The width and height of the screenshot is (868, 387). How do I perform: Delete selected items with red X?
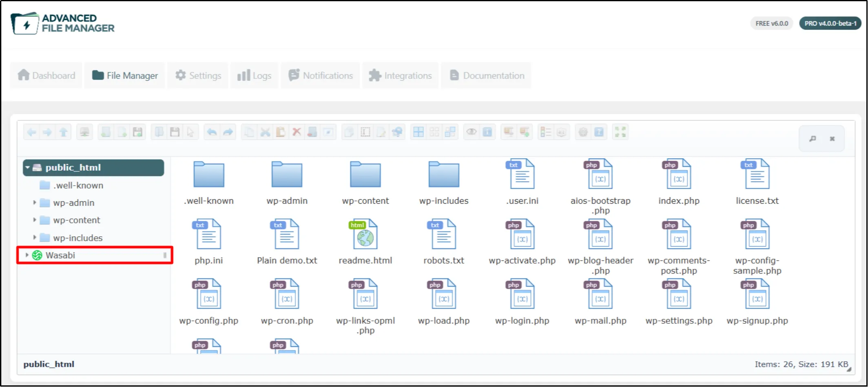click(x=297, y=132)
